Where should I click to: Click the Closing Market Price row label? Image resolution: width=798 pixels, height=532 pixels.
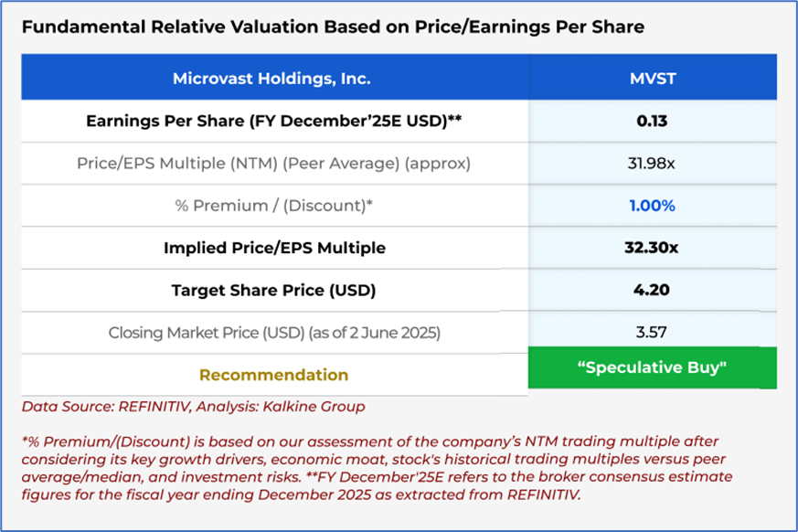(x=274, y=333)
